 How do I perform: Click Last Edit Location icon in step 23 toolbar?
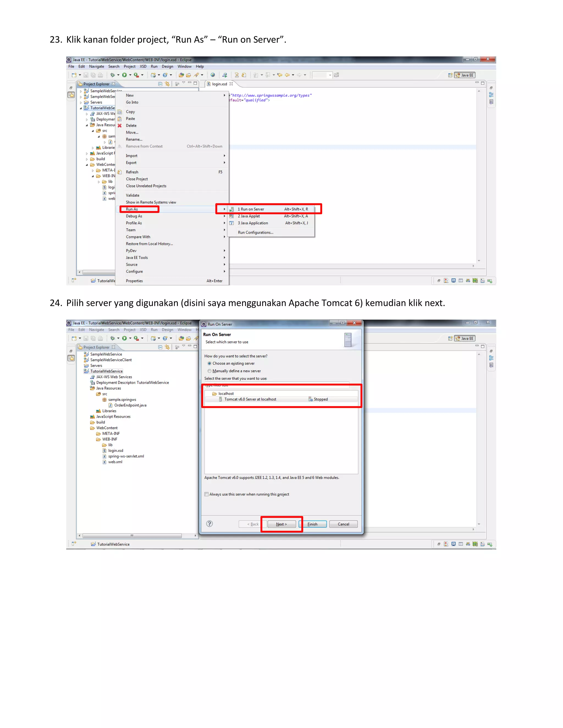(x=280, y=75)
